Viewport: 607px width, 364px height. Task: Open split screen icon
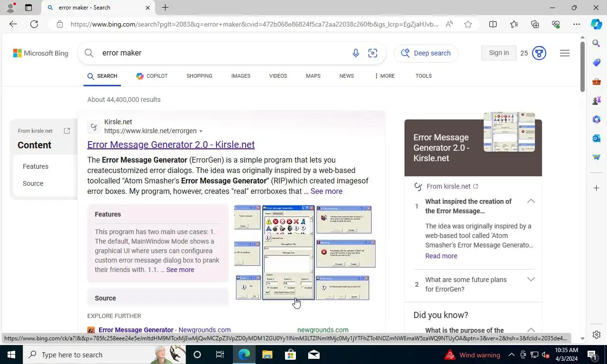[493, 24]
